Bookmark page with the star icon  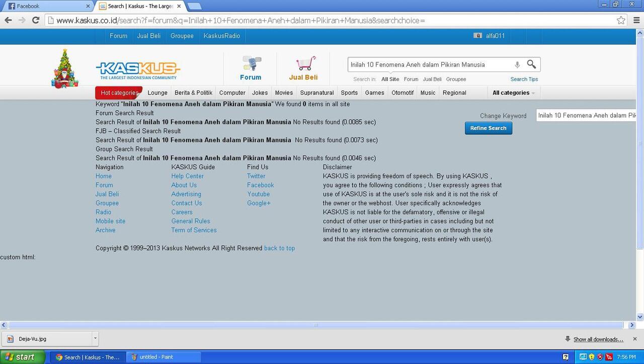tap(621, 20)
